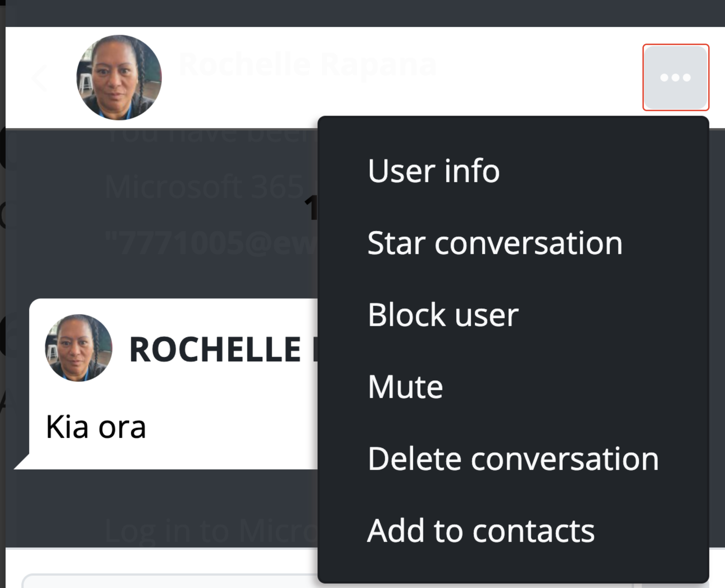
Task: Click the dimmed Microsoft 365 text
Action: [x=204, y=187]
